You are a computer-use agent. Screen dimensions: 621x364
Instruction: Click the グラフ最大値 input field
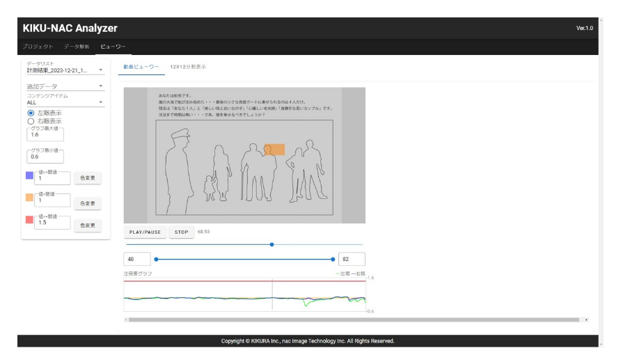[x=45, y=135]
